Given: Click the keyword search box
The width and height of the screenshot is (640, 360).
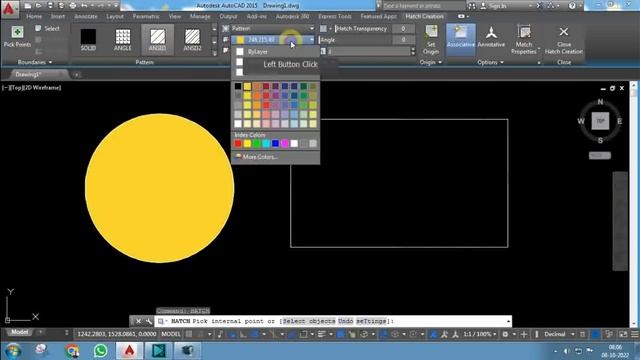Looking at the screenshot, I should pyautogui.click(x=424, y=6).
